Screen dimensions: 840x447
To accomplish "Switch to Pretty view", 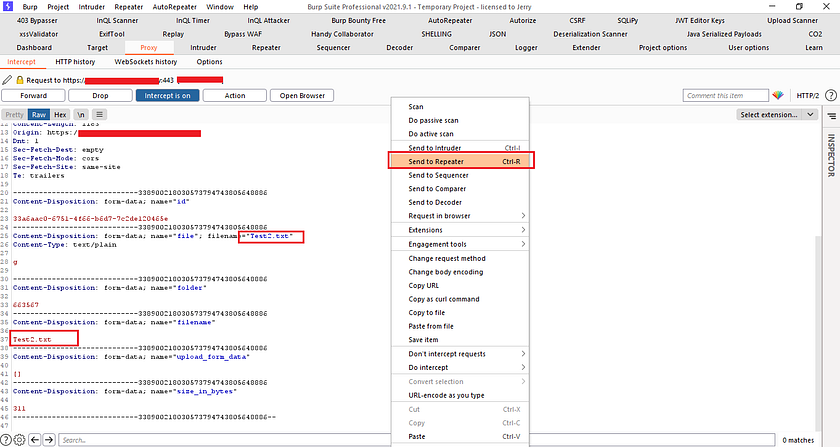I will pos(14,115).
